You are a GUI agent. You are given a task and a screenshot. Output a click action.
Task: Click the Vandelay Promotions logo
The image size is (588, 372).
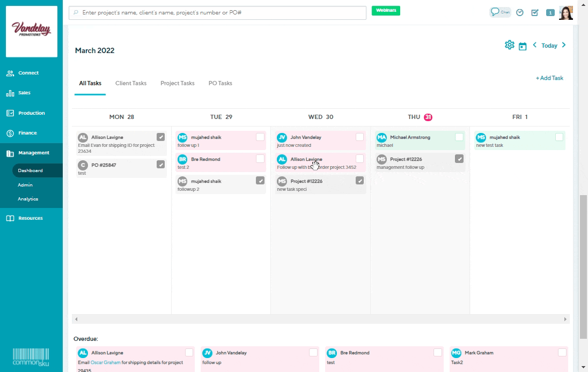tap(32, 31)
